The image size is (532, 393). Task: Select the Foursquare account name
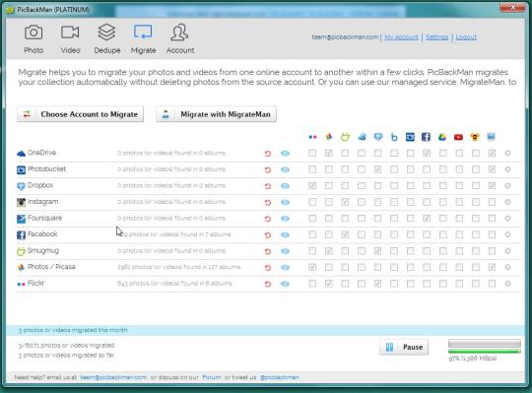click(44, 218)
